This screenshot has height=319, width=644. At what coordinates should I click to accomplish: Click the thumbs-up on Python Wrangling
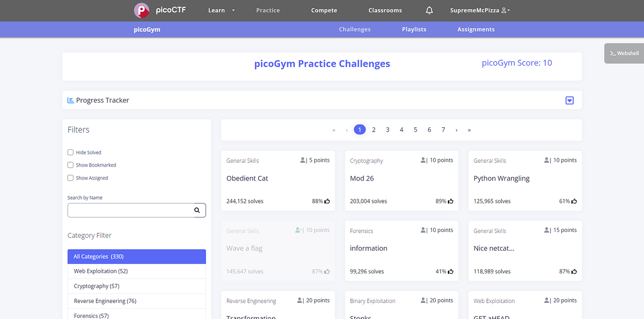tap(574, 201)
